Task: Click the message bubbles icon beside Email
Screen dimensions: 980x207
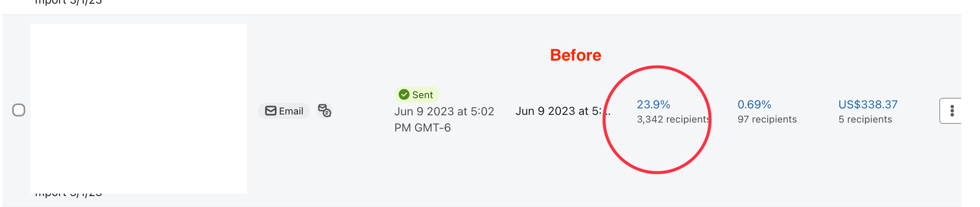Action: click(324, 110)
